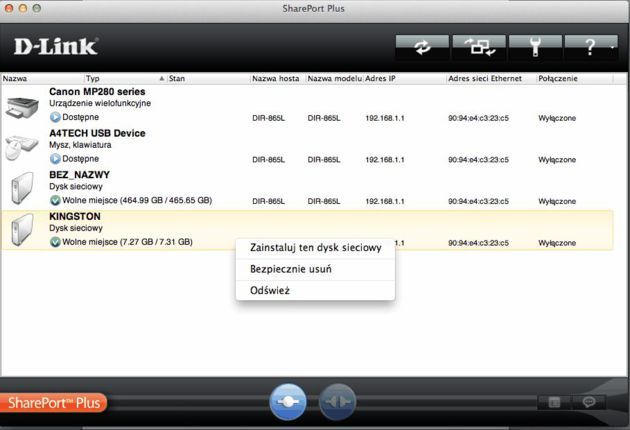Click host name DIR-865L in Canon row
The image size is (630, 430).
268,118
